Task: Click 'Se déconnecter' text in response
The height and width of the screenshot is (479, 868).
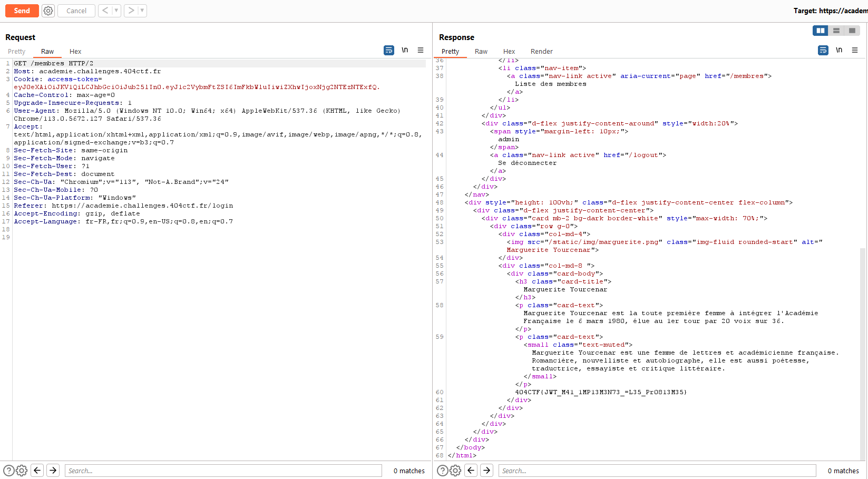Action: 527,163
